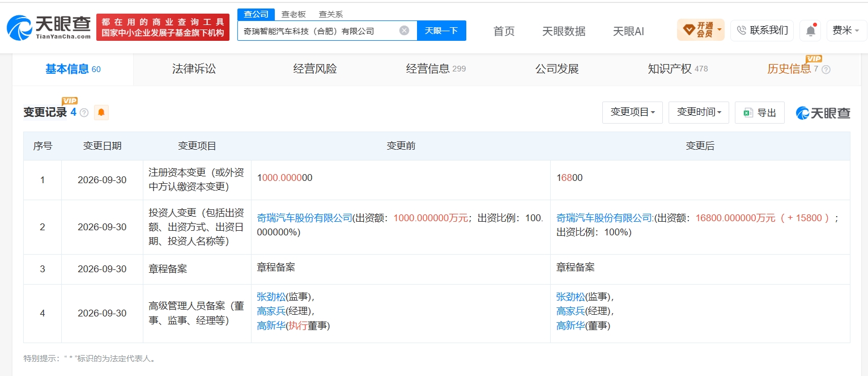Viewport: 868px width, 376px height.
Task: Open the 法律诉讼 tab
Action: (194, 69)
